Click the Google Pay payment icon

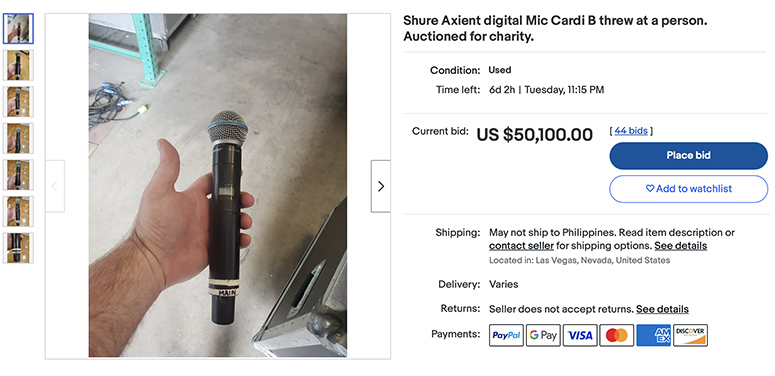[543, 335]
